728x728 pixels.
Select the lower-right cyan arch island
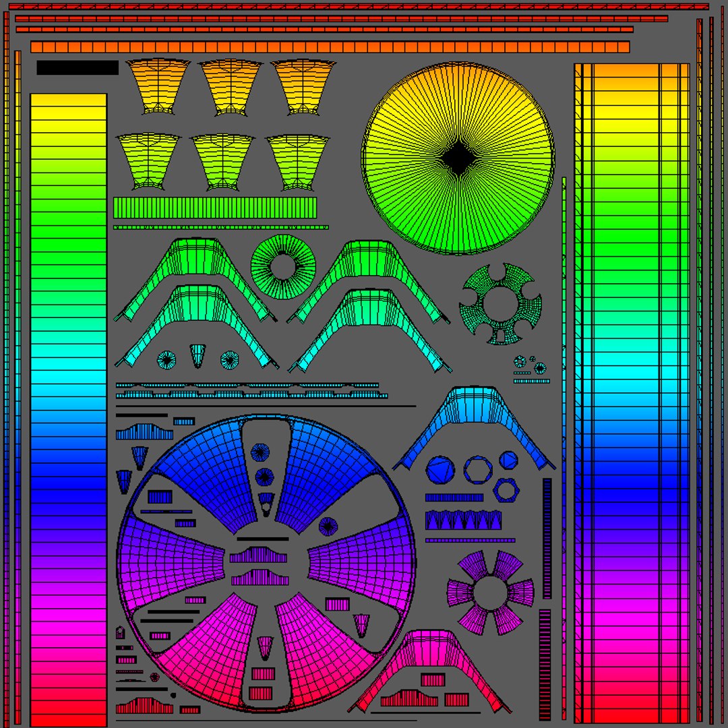point(369,331)
